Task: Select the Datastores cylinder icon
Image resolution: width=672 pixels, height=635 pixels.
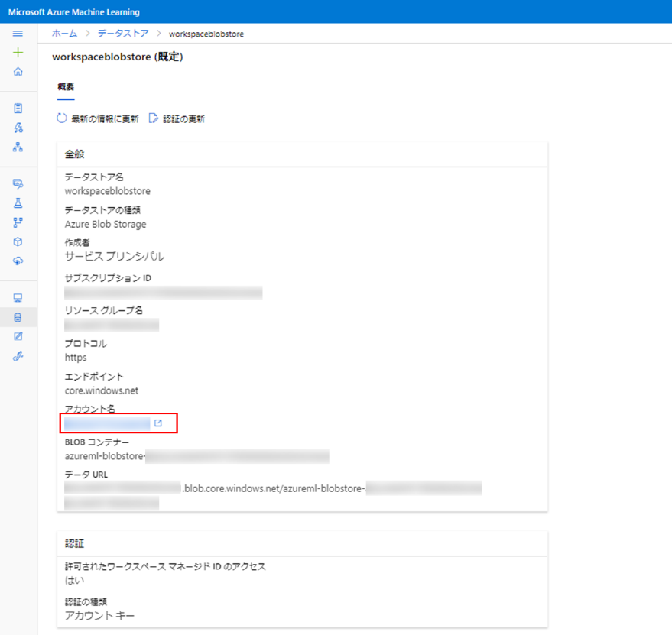Action: pyautogui.click(x=18, y=318)
